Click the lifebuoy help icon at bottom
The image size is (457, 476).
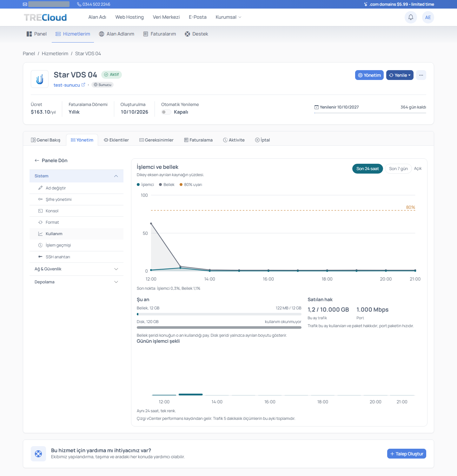coord(38,454)
